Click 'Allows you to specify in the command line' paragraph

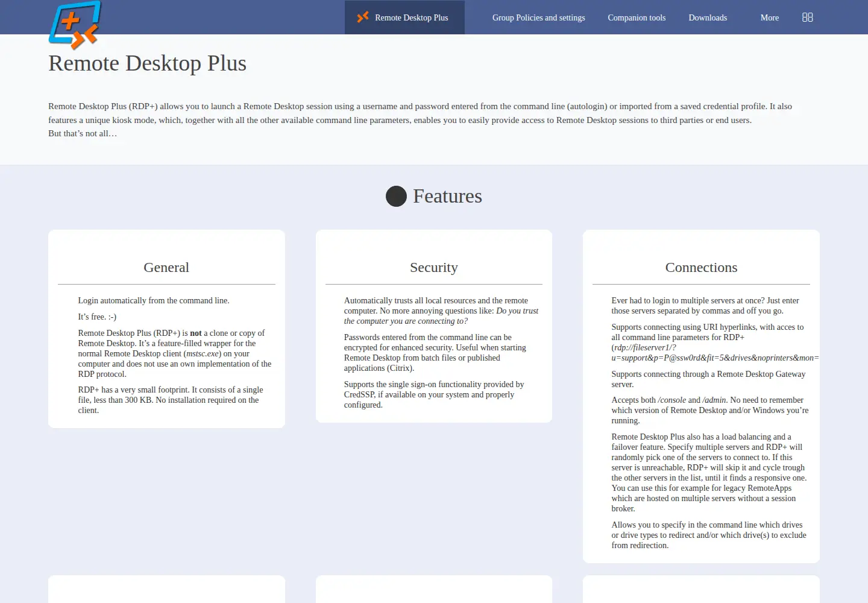[709, 535]
